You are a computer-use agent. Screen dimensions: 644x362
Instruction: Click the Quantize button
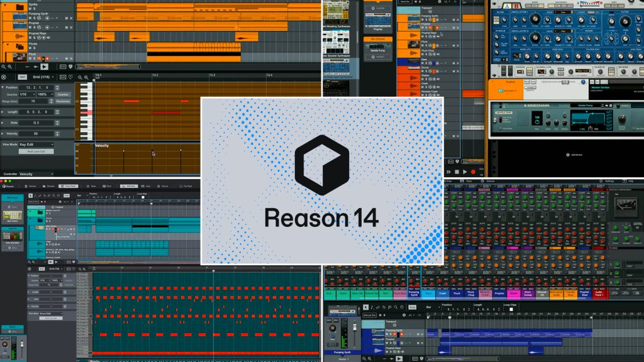[63, 94]
